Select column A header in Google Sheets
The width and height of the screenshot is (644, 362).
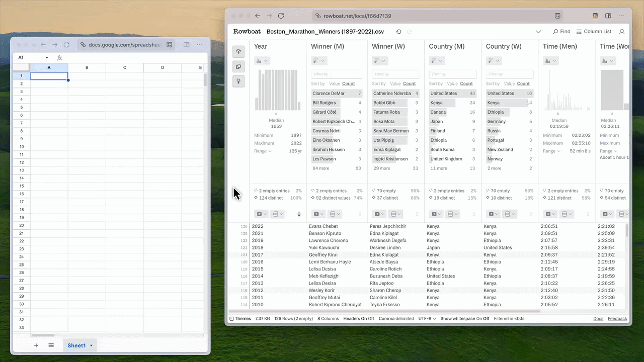pyautogui.click(x=49, y=67)
